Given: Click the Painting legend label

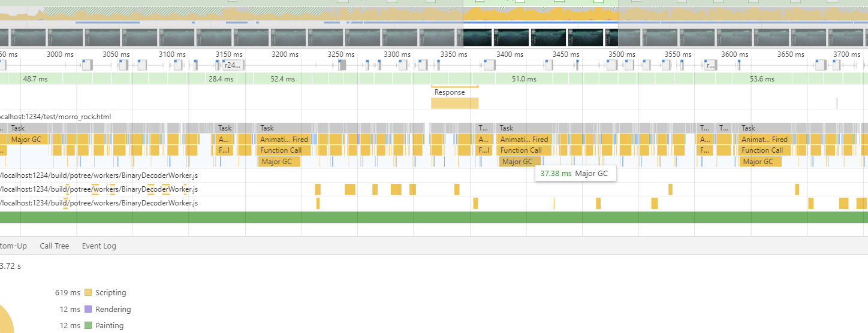Looking at the screenshot, I should (x=110, y=326).
